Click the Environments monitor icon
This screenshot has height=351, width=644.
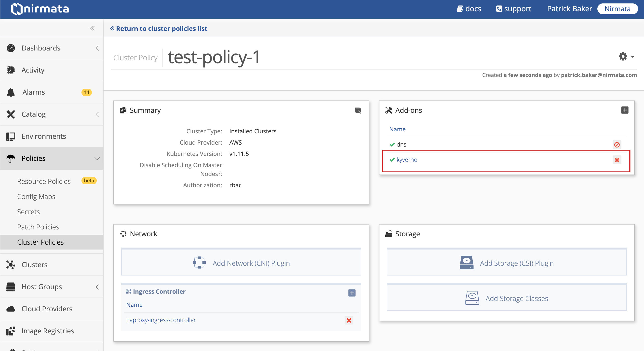click(x=11, y=136)
